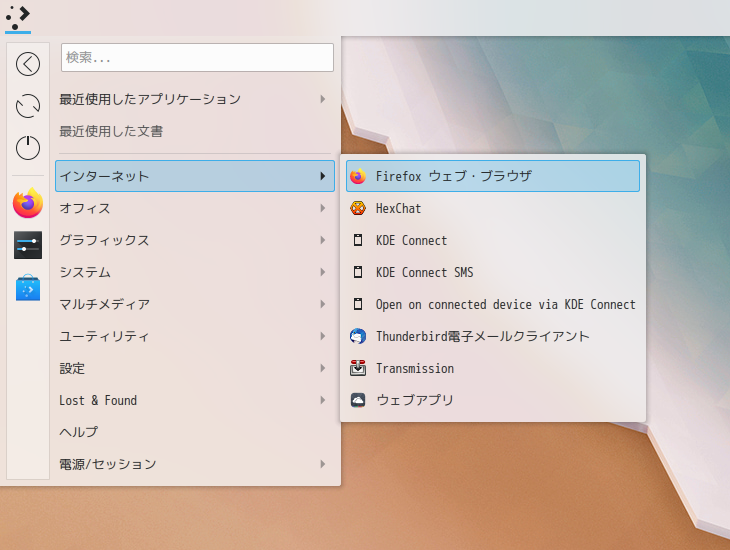Click the application launcher icon in panel
Screen dimensions: 730x550
pos(18,18)
